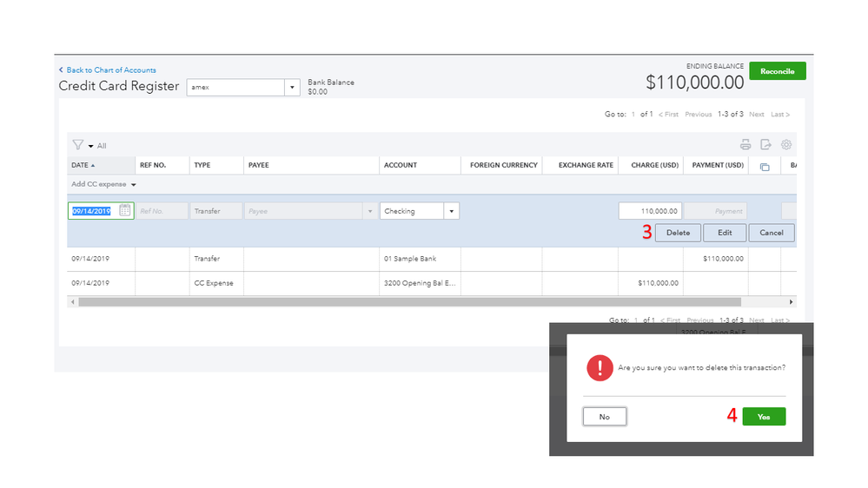Click the green Reconcile button
This screenshot has height=488, width=868.
(778, 71)
